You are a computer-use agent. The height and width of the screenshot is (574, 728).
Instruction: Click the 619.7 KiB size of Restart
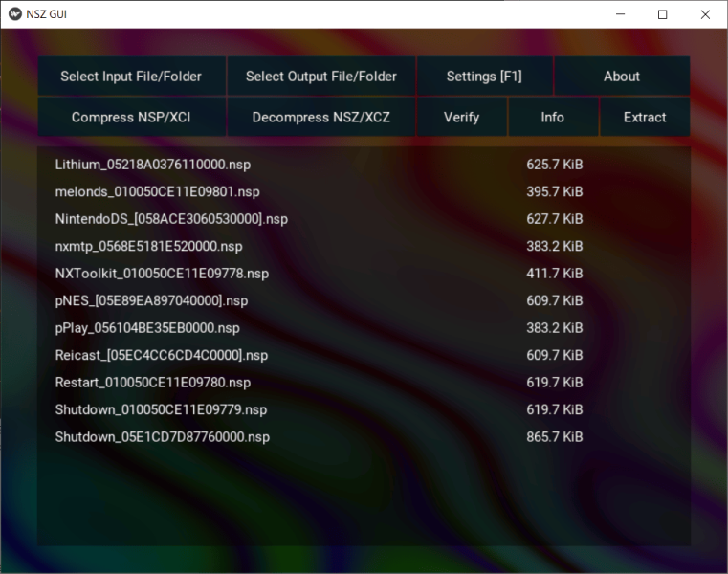tap(554, 383)
